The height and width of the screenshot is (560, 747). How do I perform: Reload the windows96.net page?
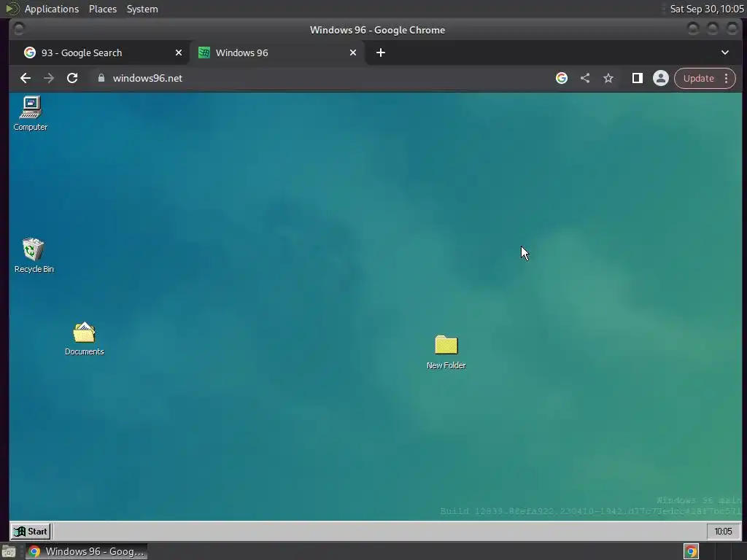pos(72,78)
